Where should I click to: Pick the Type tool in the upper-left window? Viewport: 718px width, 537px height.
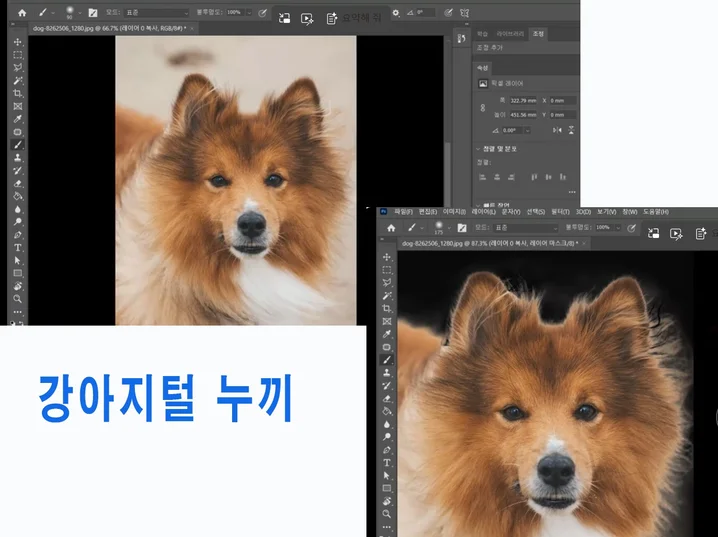[17, 248]
